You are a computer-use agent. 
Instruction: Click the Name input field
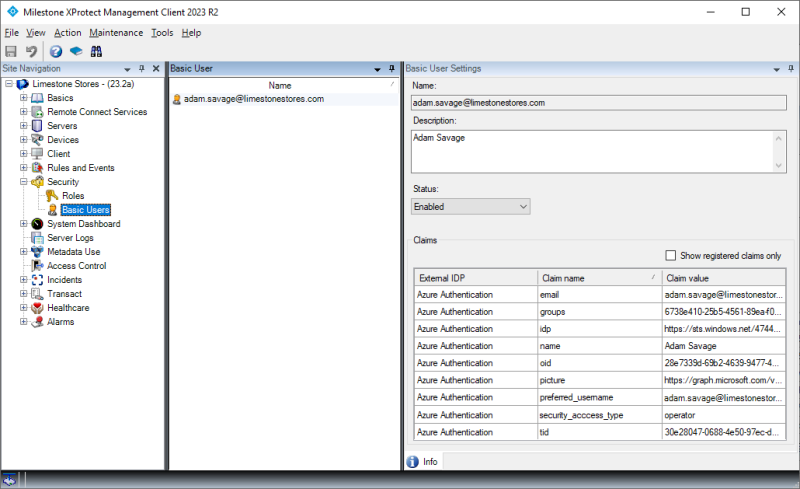point(598,103)
